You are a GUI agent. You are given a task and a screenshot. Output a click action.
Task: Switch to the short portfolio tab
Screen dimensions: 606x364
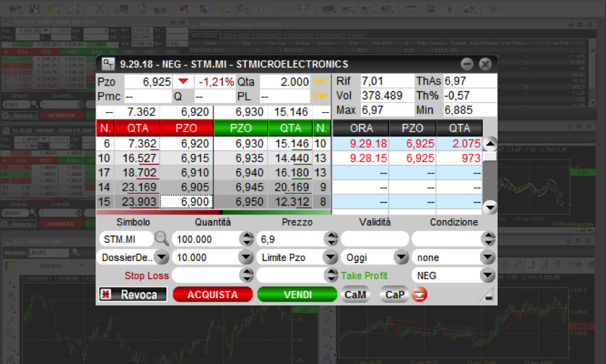pos(358,35)
